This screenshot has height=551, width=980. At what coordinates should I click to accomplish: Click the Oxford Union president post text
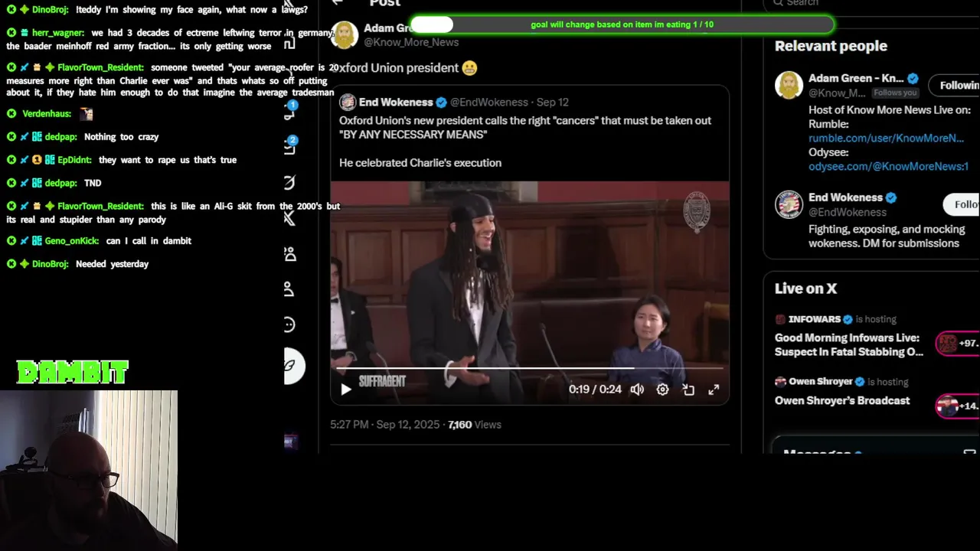pos(404,68)
